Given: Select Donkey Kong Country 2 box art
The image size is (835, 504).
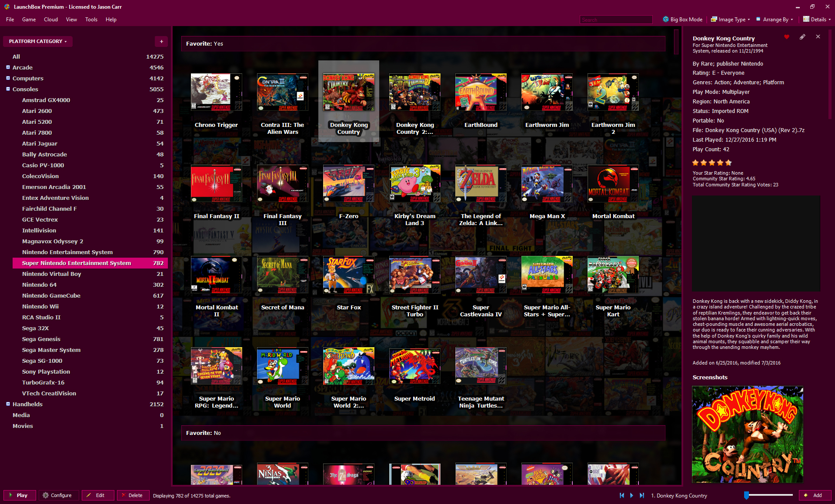Looking at the screenshot, I should [x=414, y=92].
